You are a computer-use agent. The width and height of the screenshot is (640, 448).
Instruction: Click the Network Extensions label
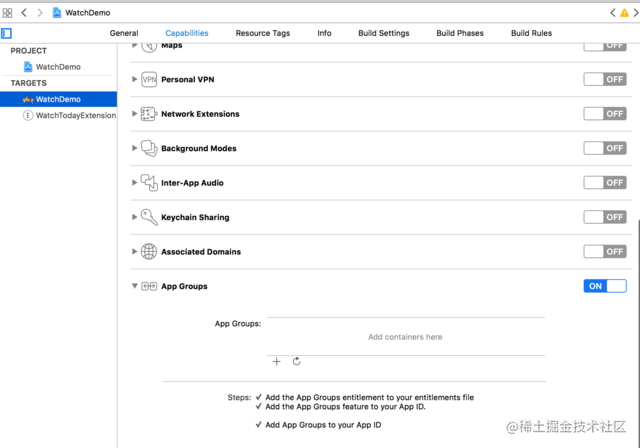[x=200, y=114]
